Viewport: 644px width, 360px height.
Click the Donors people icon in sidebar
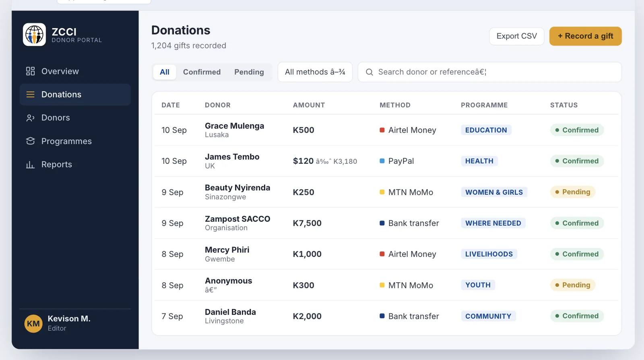30,118
